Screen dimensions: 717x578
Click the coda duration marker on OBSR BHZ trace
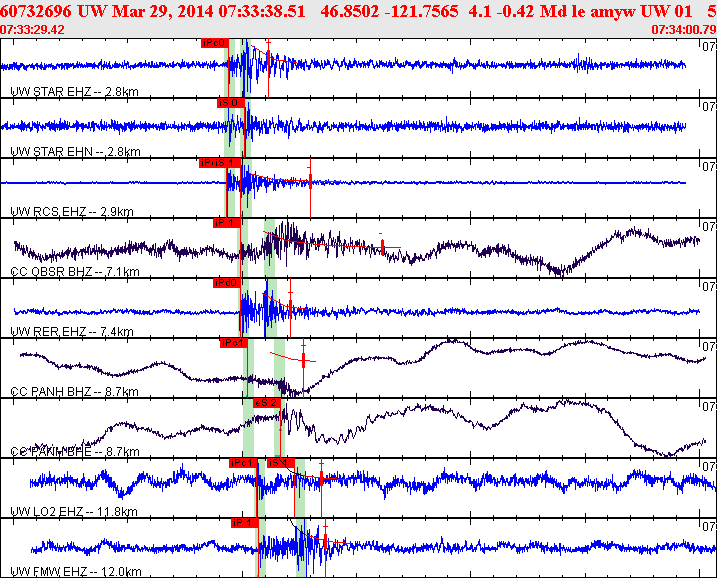(383, 247)
